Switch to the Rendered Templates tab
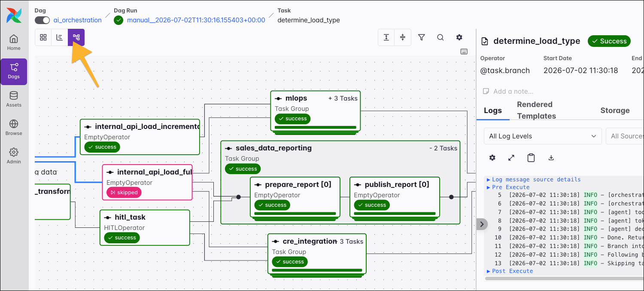The width and height of the screenshot is (644, 291). pos(536,110)
